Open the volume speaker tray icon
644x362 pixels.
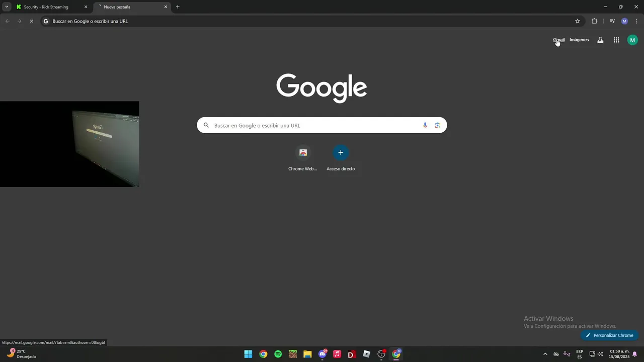point(600,354)
